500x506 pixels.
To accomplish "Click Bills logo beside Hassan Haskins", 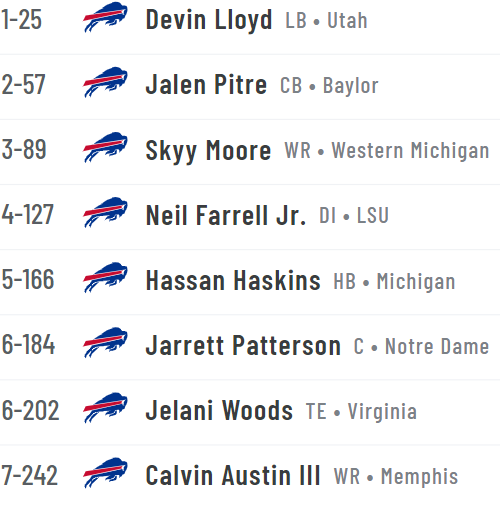I will 105,277.
